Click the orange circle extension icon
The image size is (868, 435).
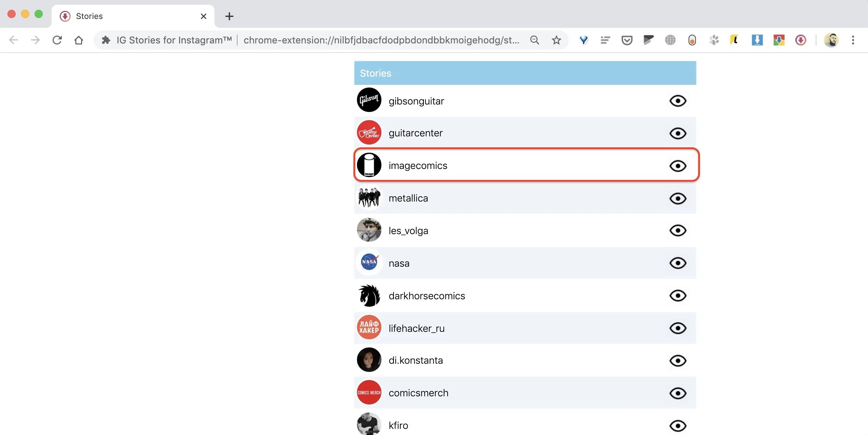click(x=692, y=40)
